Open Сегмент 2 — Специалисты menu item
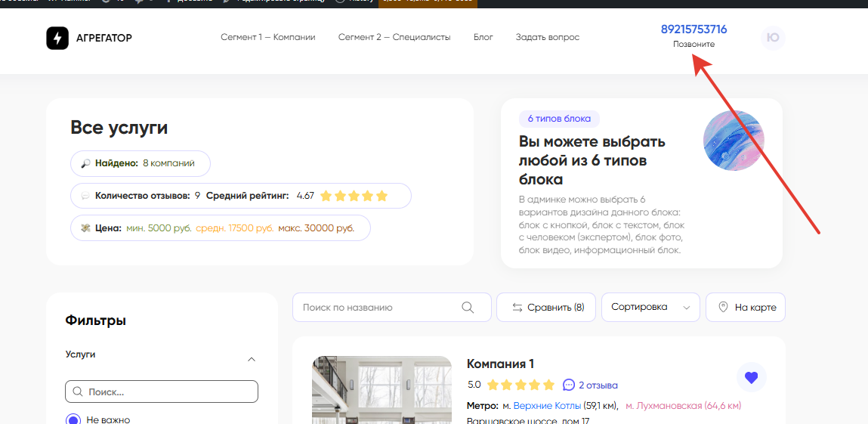The width and height of the screenshot is (868, 424). [394, 37]
